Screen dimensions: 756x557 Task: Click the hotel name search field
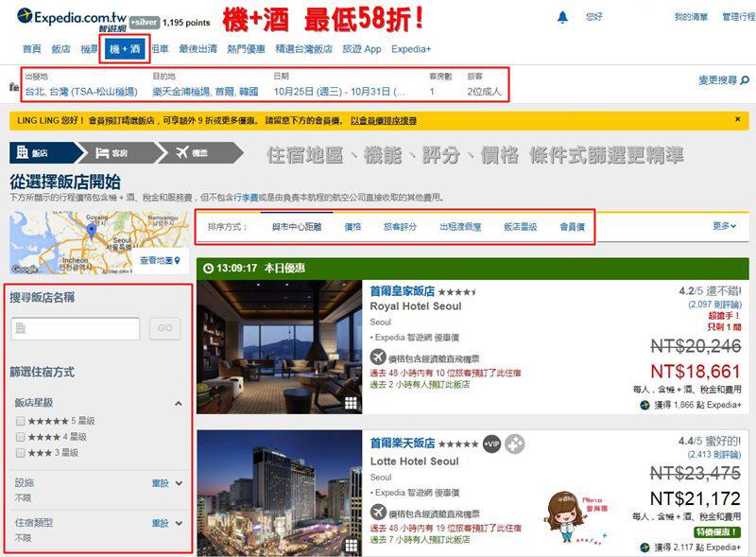(x=76, y=328)
